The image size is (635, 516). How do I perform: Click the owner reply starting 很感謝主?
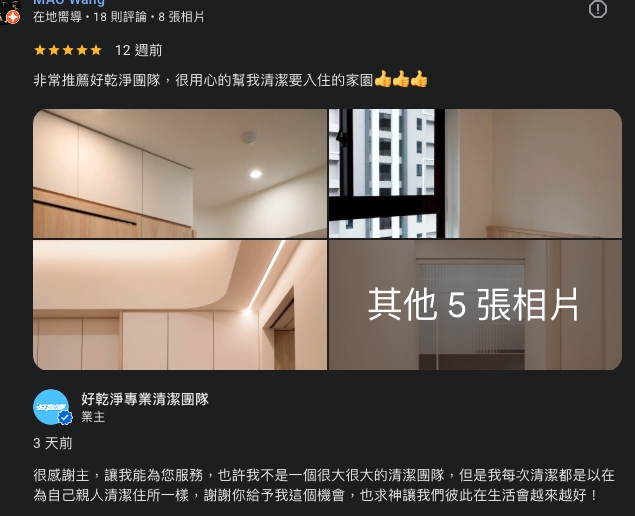pyautogui.click(x=324, y=485)
